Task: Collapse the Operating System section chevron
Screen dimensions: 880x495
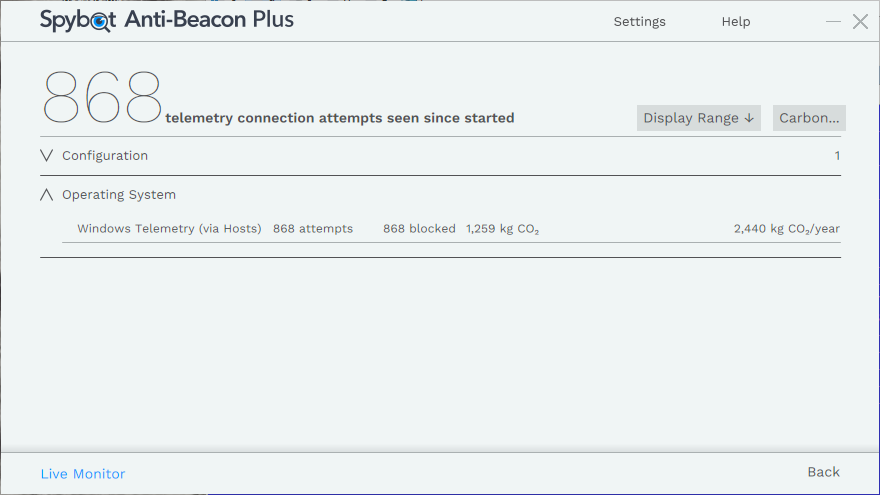Action: [47, 195]
